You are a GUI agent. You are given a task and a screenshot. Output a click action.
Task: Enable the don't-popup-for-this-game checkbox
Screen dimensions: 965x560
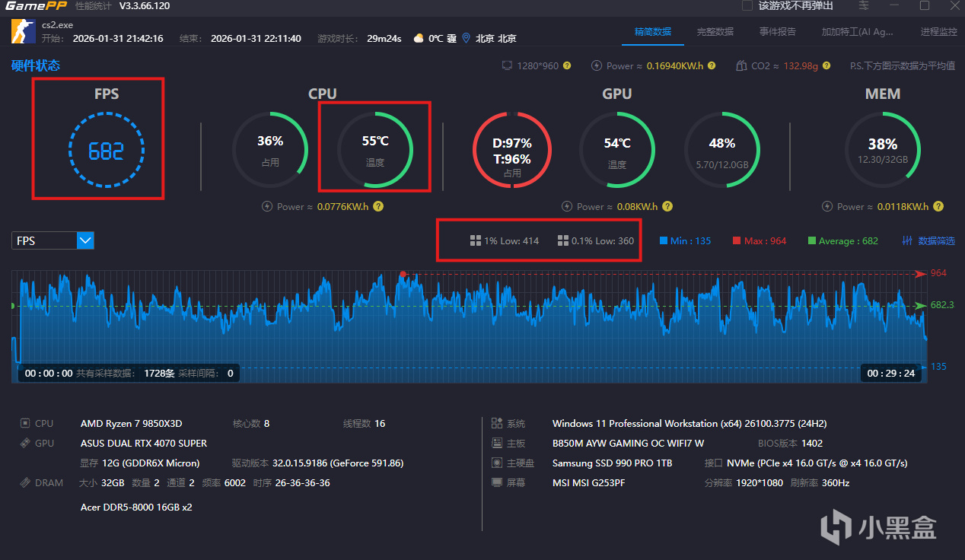tap(747, 6)
